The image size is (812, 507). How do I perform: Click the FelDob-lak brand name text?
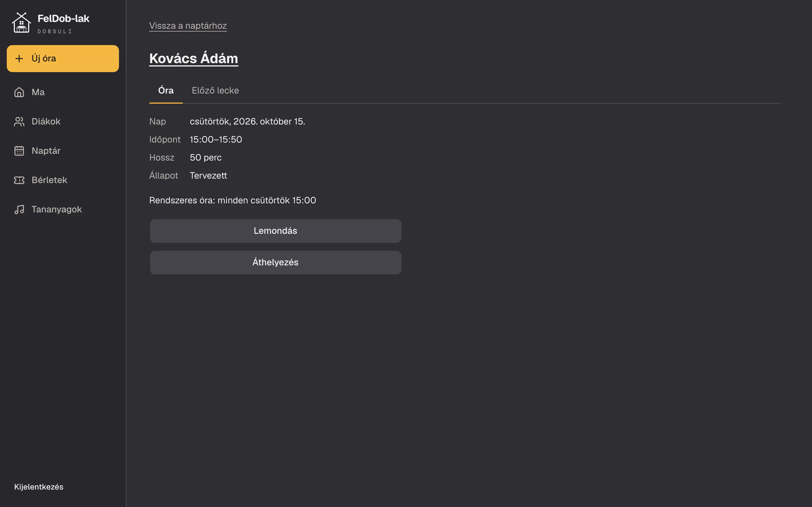pyautogui.click(x=63, y=18)
